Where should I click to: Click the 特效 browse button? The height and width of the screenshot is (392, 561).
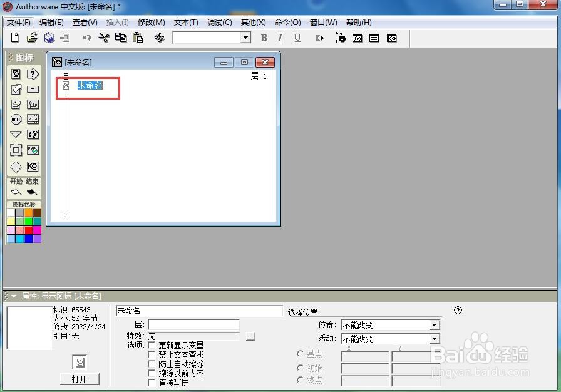point(251,336)
